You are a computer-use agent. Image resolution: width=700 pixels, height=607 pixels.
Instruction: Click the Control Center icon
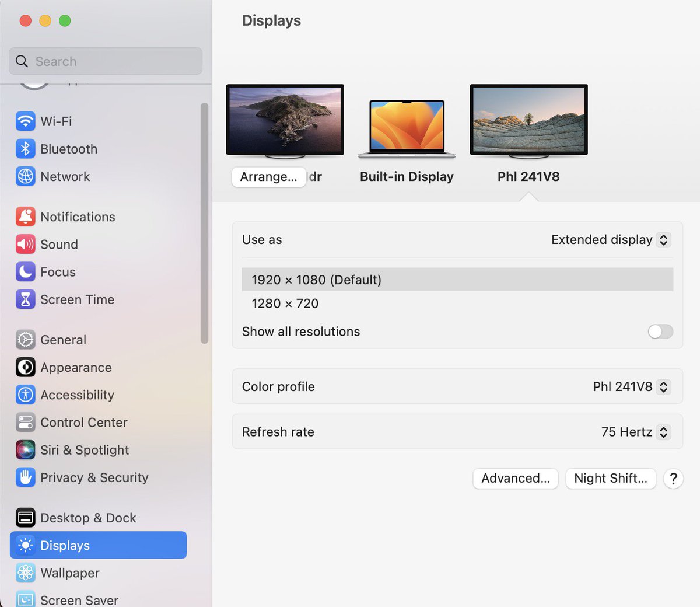pos(25,422)
